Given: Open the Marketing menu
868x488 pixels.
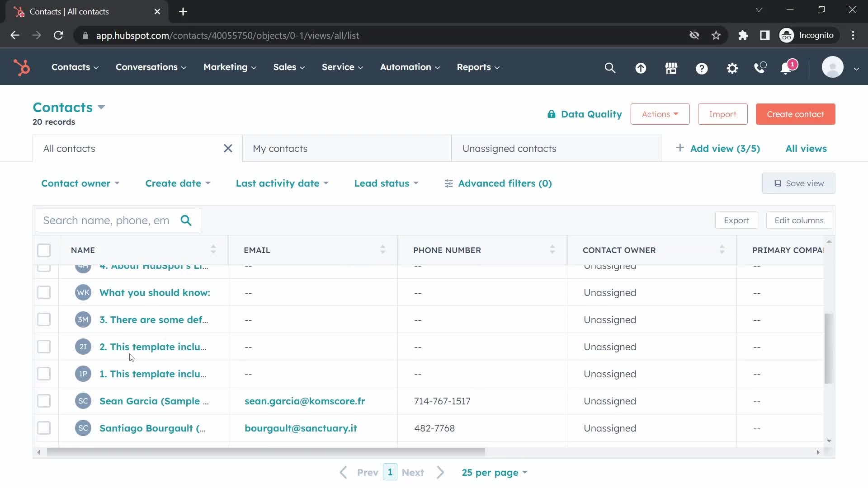Looking at the screenshot, I should point(230,67).
